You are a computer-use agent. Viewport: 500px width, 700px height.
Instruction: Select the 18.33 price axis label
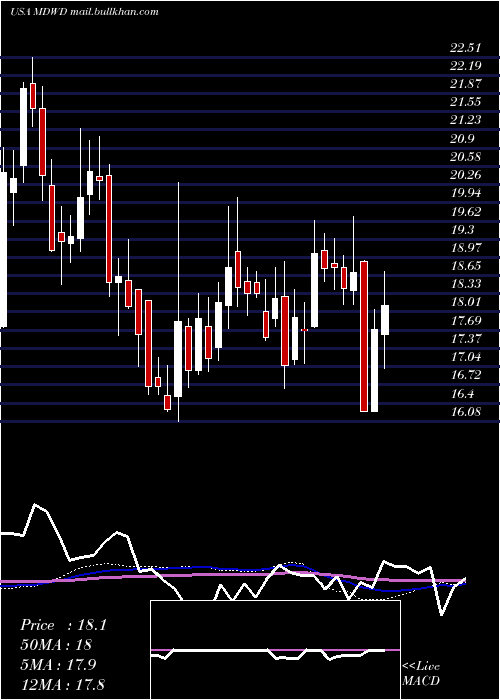(x=466, y=284)
